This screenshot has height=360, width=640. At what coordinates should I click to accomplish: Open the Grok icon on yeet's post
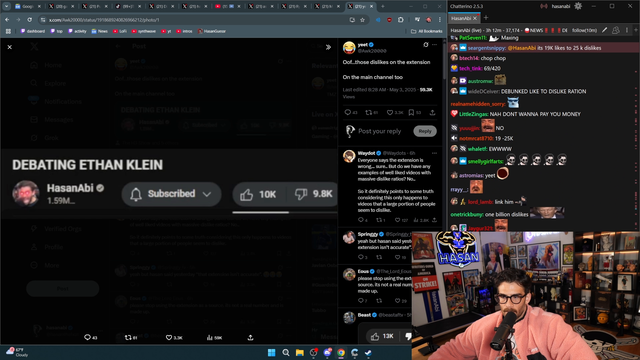426,44
